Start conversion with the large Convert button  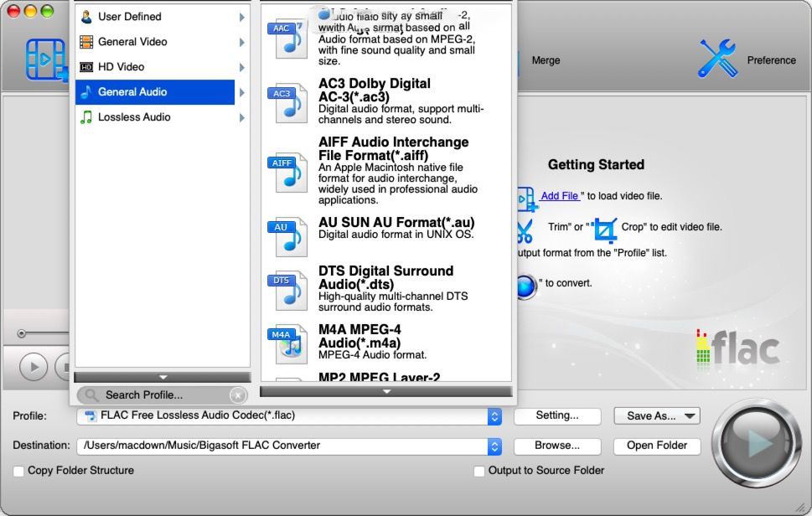point(756,443)
